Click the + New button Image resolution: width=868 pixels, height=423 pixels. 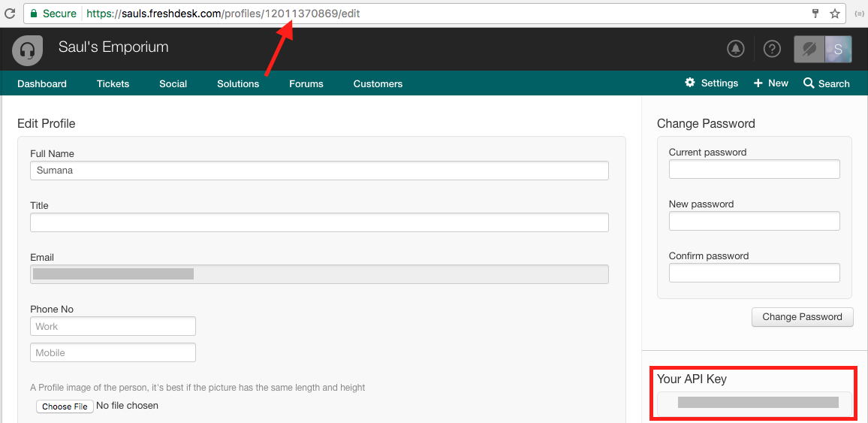pyautogui.click(x=770, y=83)
